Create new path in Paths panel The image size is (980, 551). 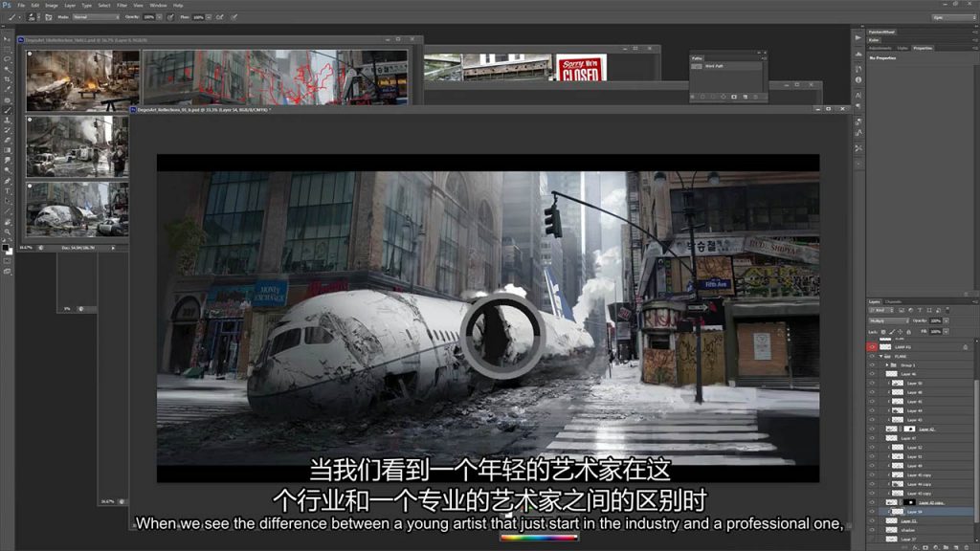[745, 97]
